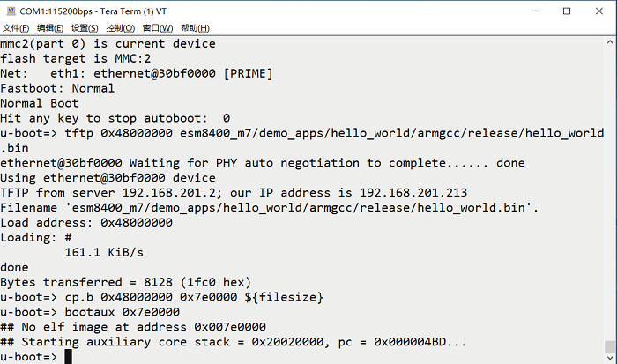Click the u-boot prompt cursor block

68,357
